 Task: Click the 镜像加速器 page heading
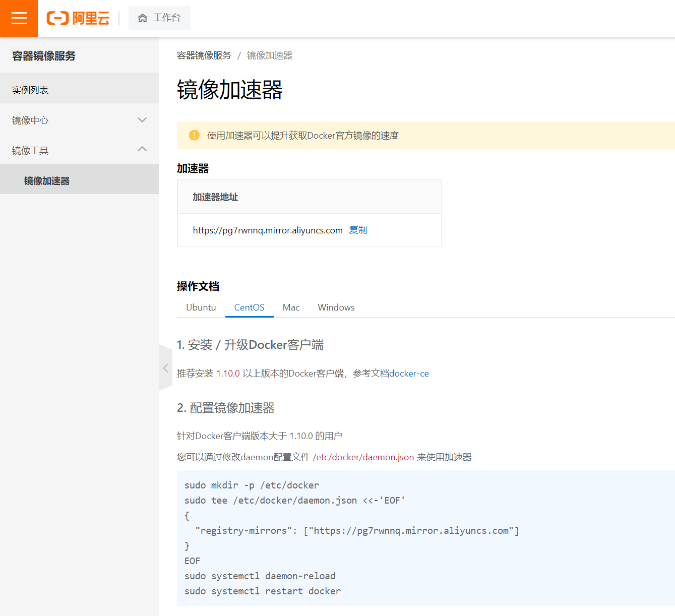click(230, 90)
